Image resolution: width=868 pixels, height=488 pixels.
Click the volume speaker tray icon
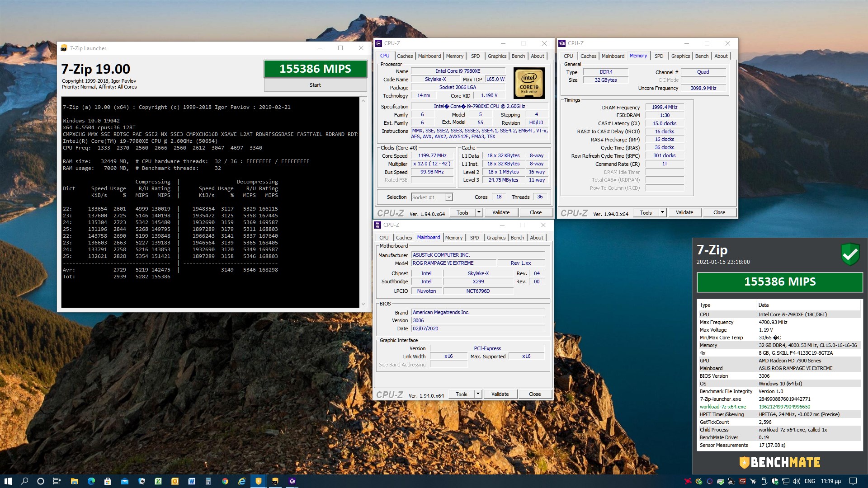click(x=797, y=481)
